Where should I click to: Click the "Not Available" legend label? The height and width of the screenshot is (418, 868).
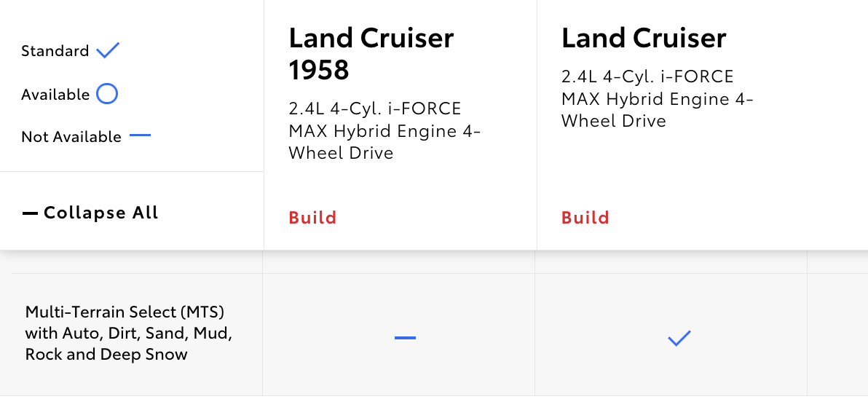[x=71, y=137]
